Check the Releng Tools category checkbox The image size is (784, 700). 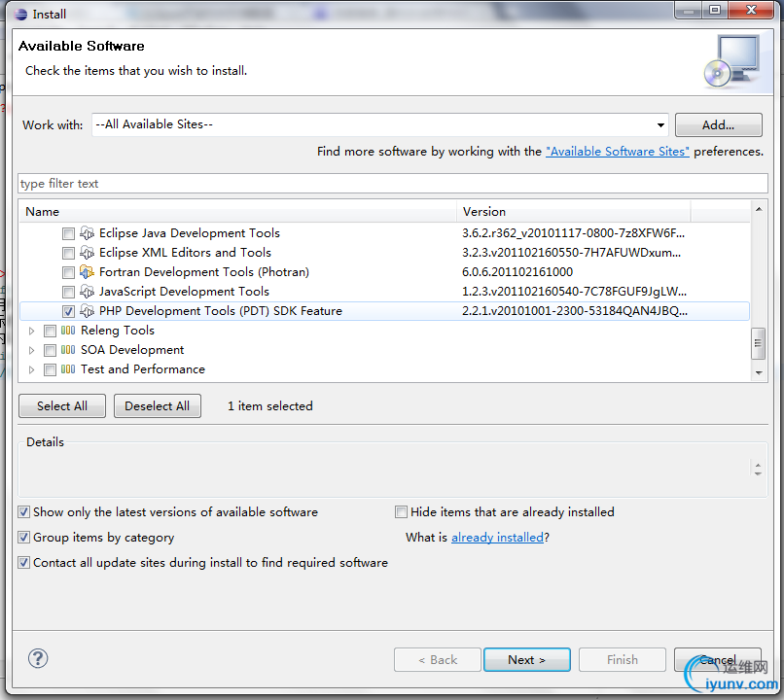50,331
